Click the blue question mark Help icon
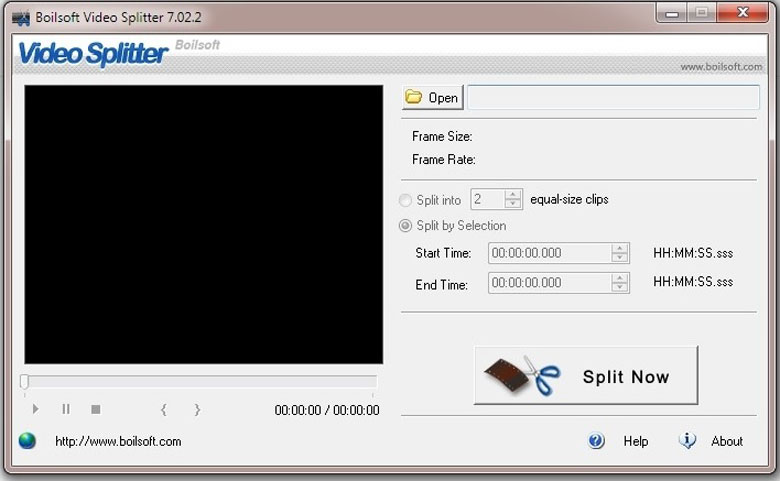 (596, 441)
